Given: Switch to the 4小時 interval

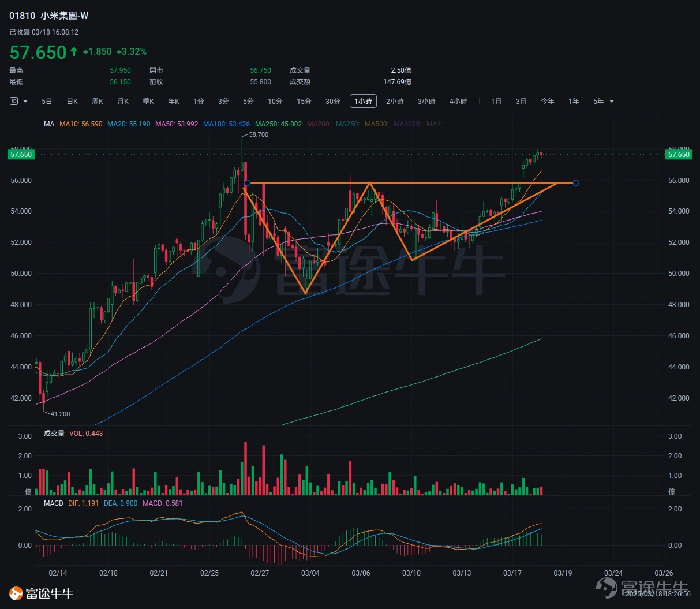Looking at the screenshot, I should tap(458, 102).
